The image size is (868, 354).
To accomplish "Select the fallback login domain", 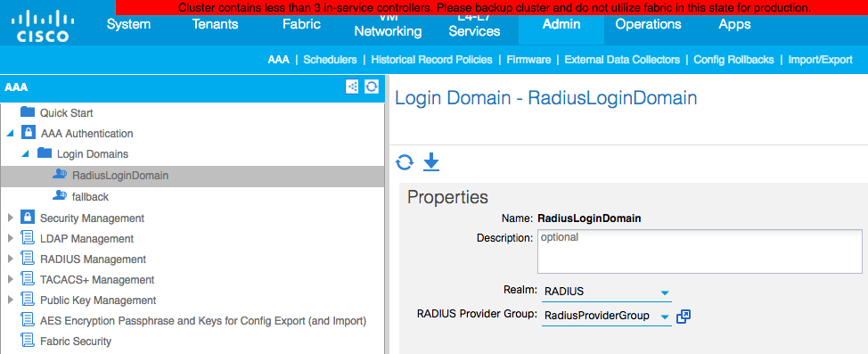I will [x=90, y=197].
